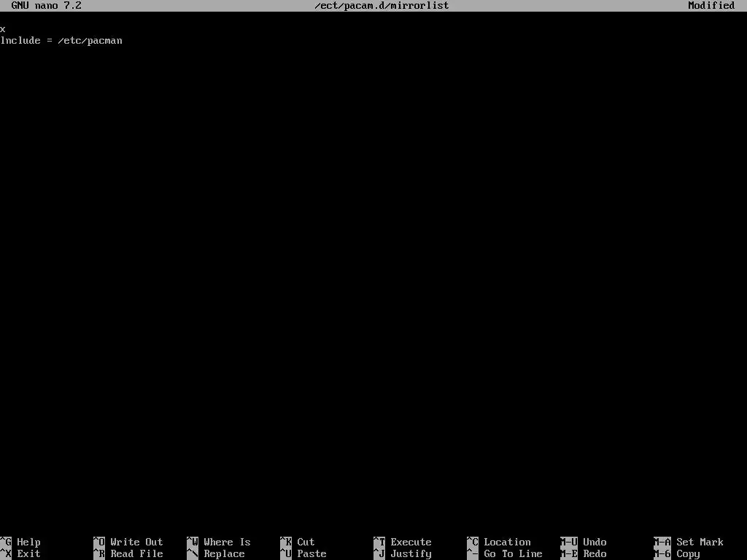The image size is (747, 560).
Task: Select the ^T Execute shortcut
Action: (403, 542)
